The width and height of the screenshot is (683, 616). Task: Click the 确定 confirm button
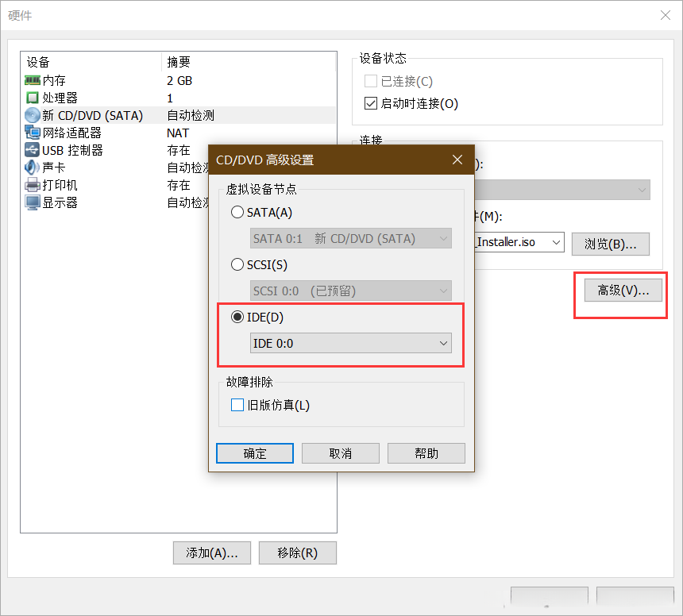tap(254, 452)
